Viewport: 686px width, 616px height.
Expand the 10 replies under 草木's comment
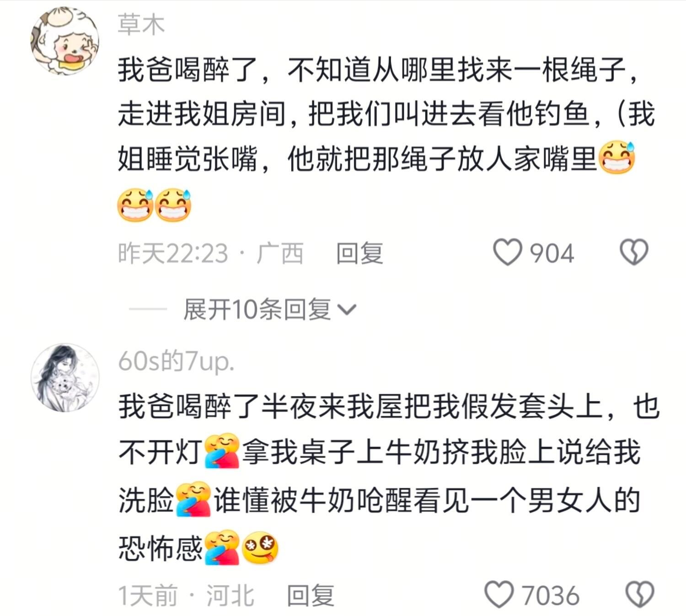pyautogui.click(x=269, y=310)
